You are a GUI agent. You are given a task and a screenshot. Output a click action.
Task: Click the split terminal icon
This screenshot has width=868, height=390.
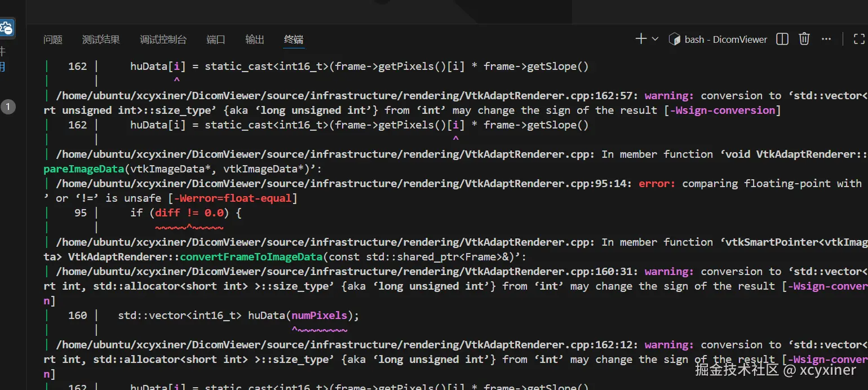(x=782, y=39)
